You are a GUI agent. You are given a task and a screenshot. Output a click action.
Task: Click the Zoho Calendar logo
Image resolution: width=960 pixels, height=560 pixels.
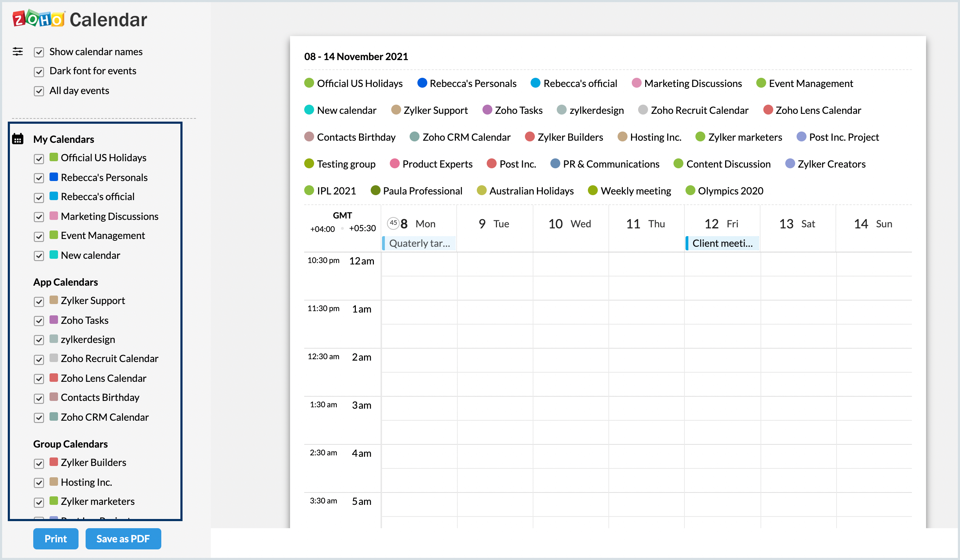coord(80,19)
